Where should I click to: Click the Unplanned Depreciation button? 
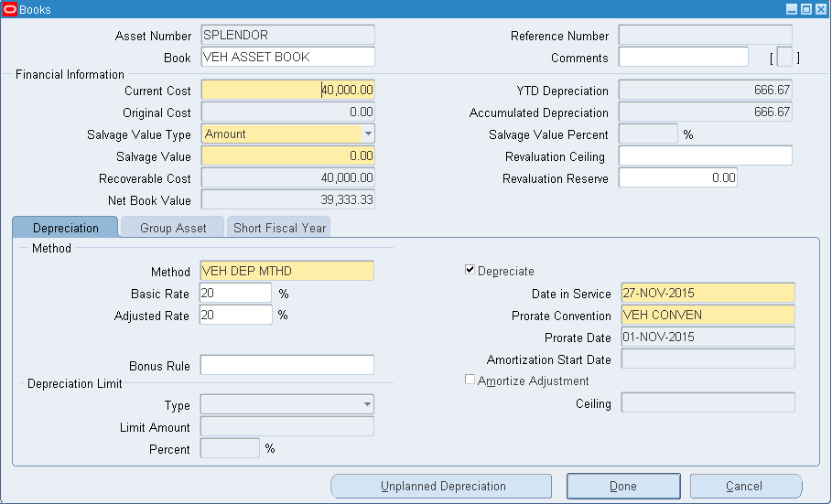click(x=443, y=486)
